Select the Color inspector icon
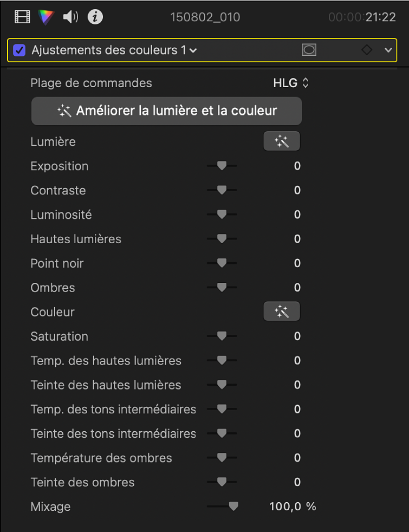 coord(46,17)
